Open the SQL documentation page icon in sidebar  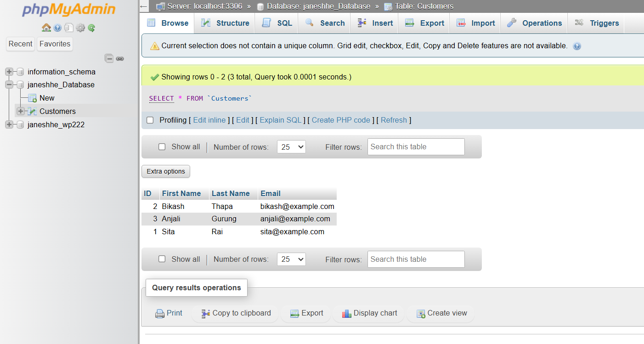click(x=68, y=28)
